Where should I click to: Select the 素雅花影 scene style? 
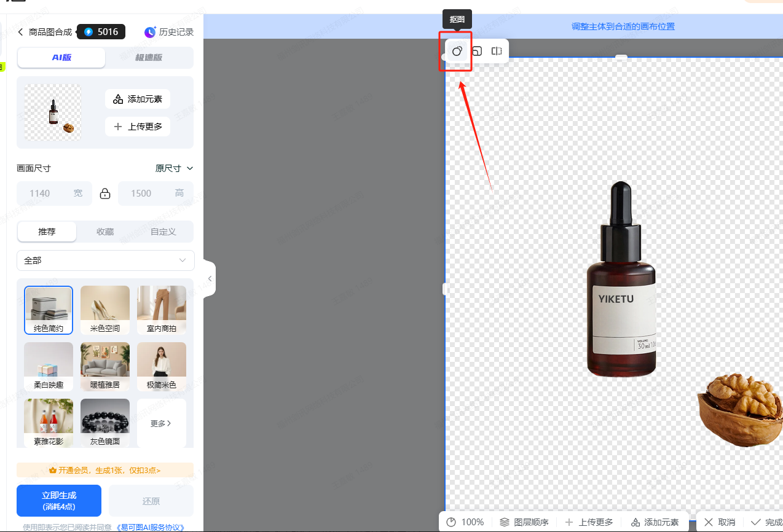49,423
